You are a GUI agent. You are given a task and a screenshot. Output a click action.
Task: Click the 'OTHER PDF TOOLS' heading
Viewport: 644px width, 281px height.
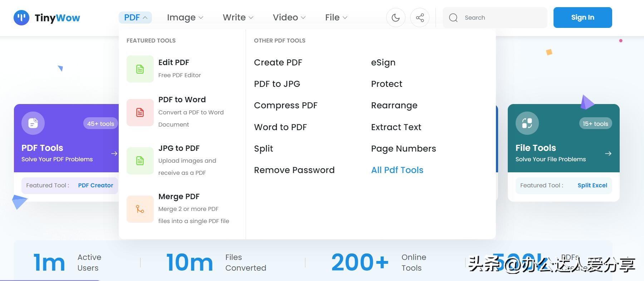[280, 41]
